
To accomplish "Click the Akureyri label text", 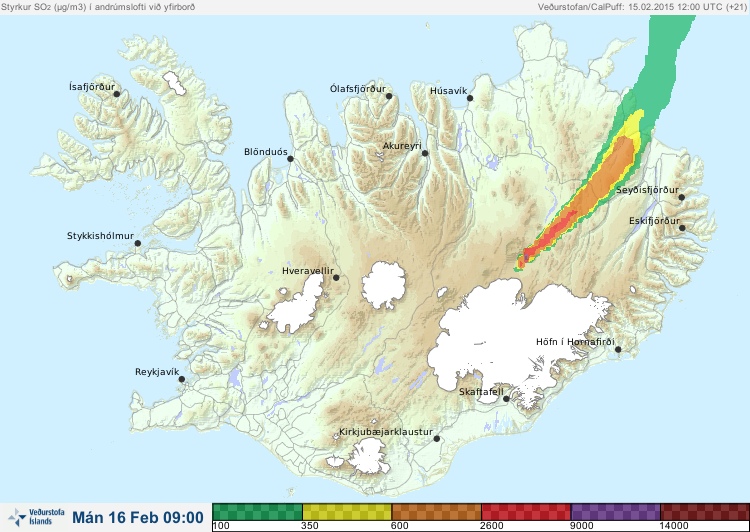I will [402, 146].
